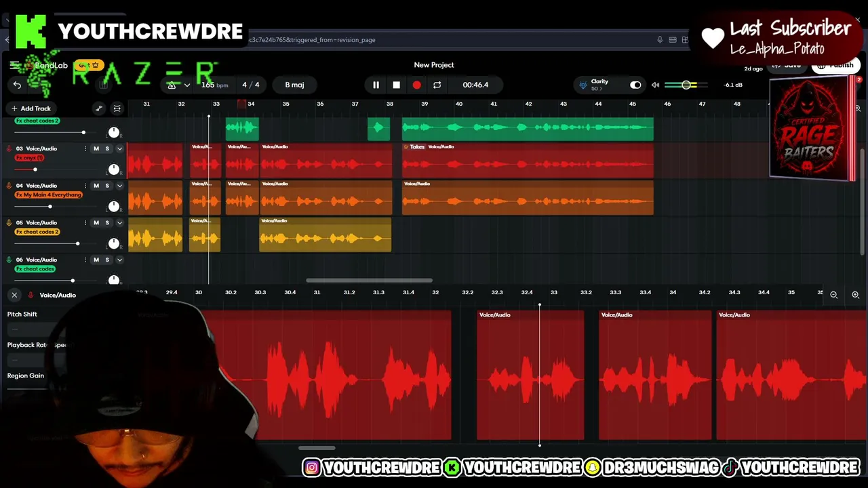Screen dimensions: 868x488
Task: Click the browser microphone icon in address bar
Action: 660,40
